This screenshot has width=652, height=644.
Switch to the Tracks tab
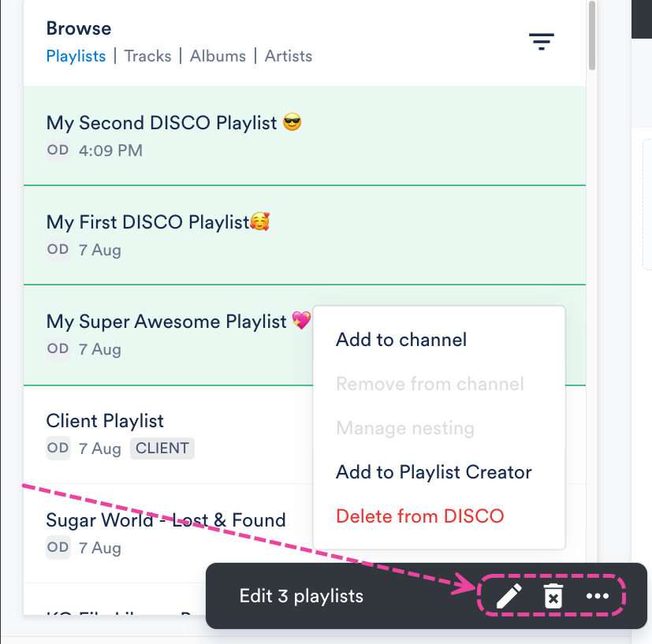[147, 56]
